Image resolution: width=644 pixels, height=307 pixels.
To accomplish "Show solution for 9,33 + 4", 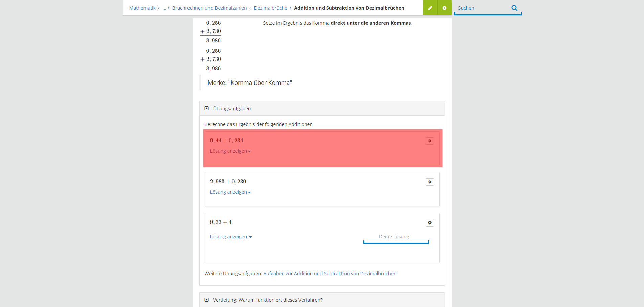I will click(231, 237).
